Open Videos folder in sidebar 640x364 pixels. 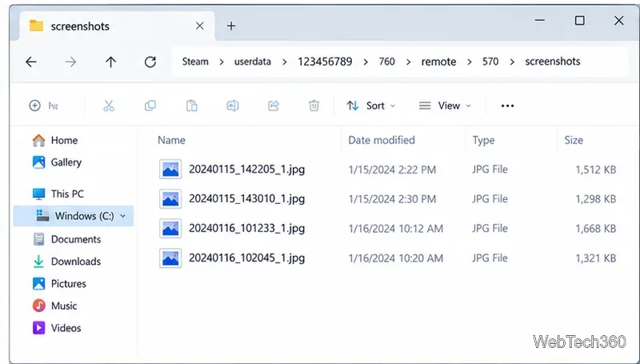point(57,328)
